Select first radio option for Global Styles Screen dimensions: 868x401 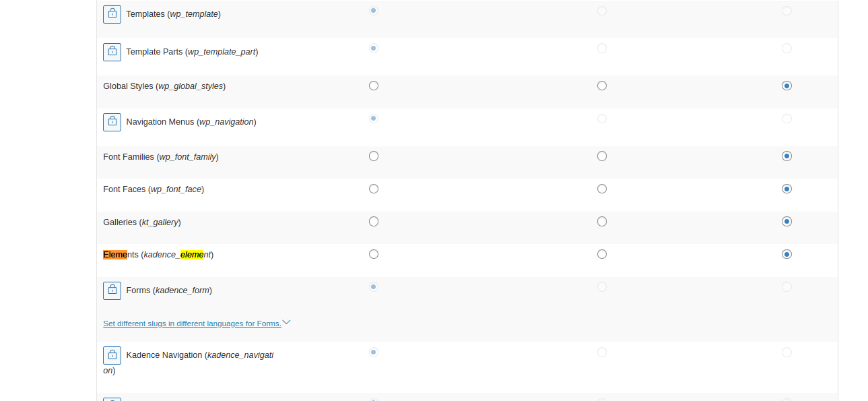(374, 86)
